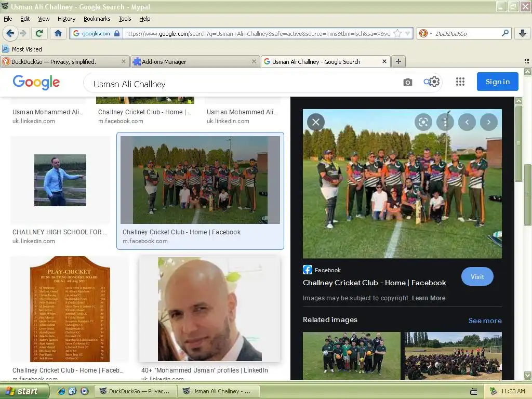
Task: Expand the URL history dropdown arrow
Action: pos(407,33)
